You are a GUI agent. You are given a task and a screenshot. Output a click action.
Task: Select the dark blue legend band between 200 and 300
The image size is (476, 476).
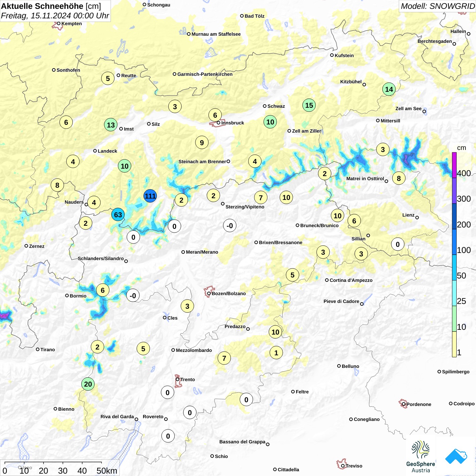tap(454, 216)
